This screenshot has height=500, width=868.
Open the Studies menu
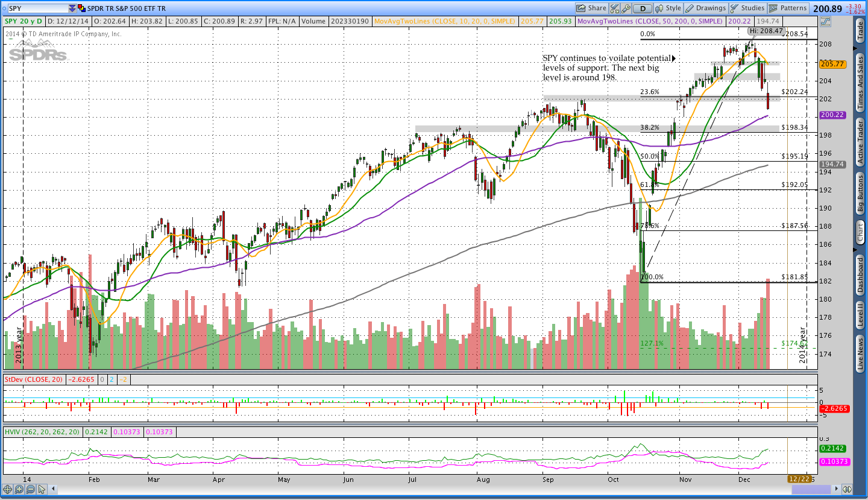click(x=747, y=8)
